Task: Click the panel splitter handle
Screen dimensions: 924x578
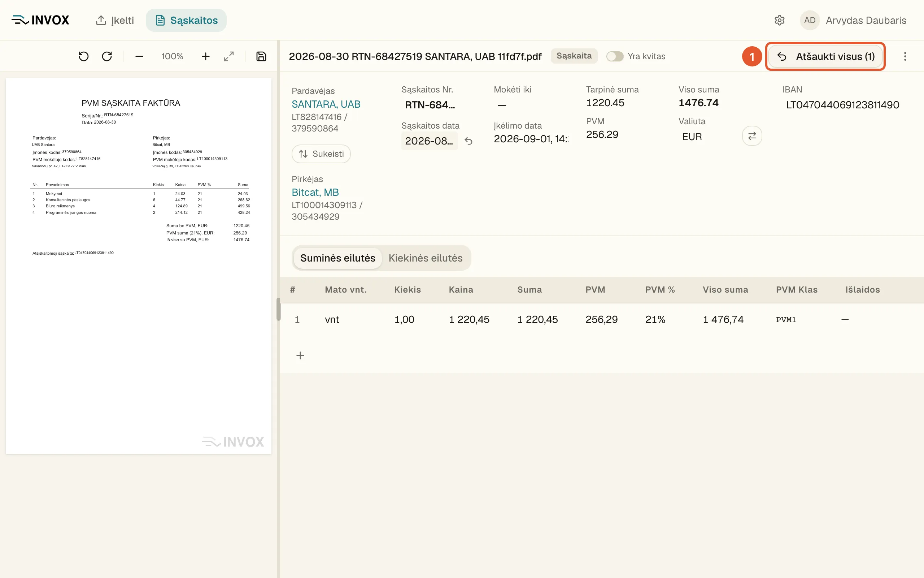Action: click(279, 309)
